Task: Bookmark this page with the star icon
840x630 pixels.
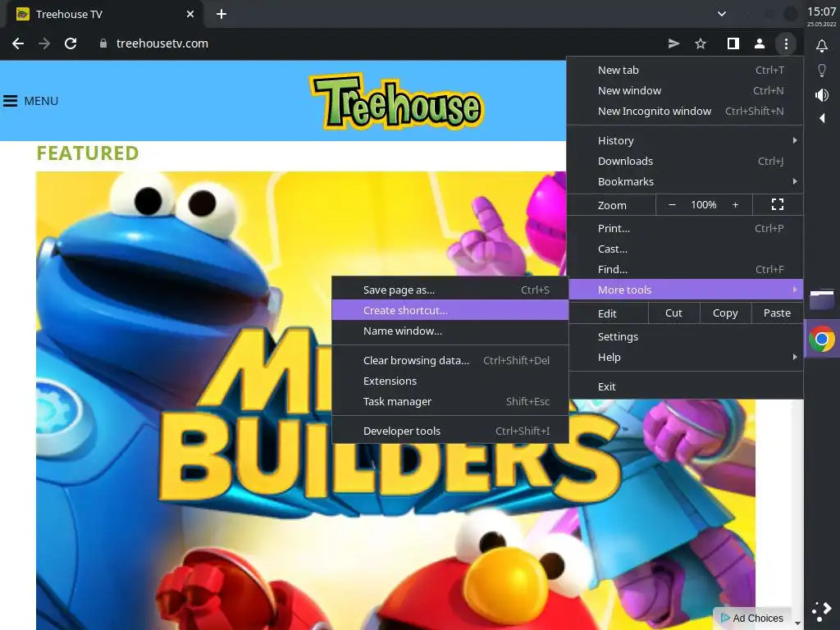Action: click(x=701, y=43)
